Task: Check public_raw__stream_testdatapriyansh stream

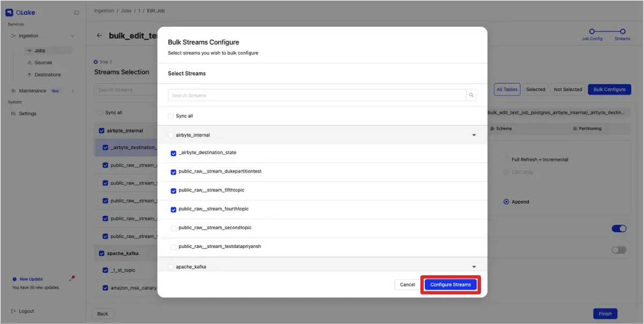Action: [173, 247]
